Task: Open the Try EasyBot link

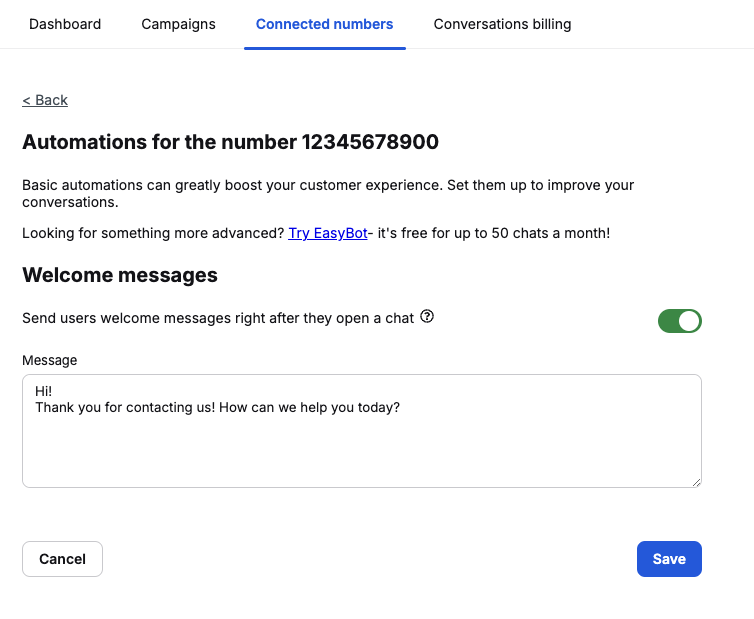Action: (x=327, y=233)
